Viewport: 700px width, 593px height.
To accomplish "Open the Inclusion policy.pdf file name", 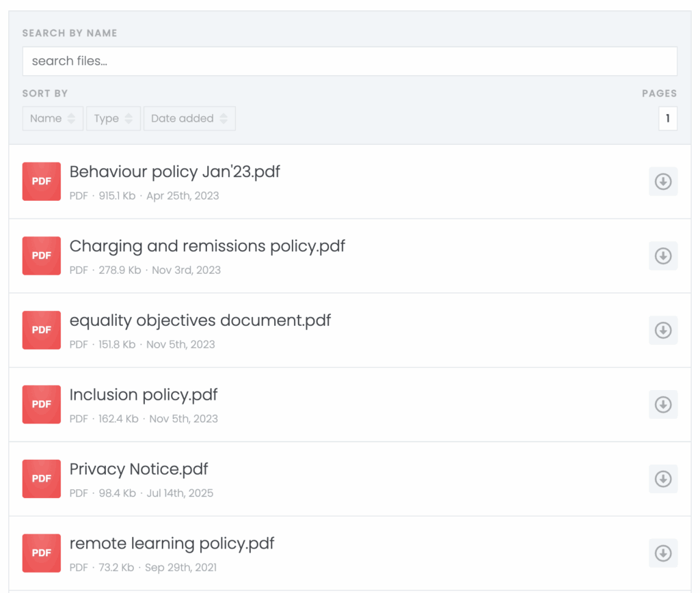I will click(x=144, y=395).
